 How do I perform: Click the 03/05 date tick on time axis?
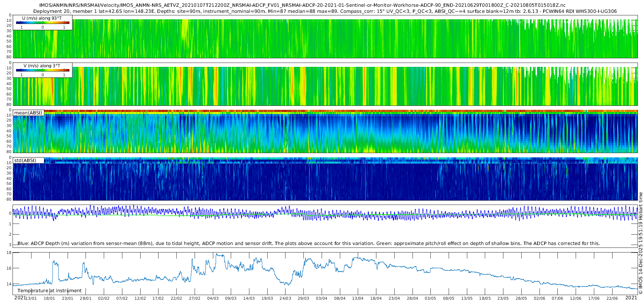430,298
